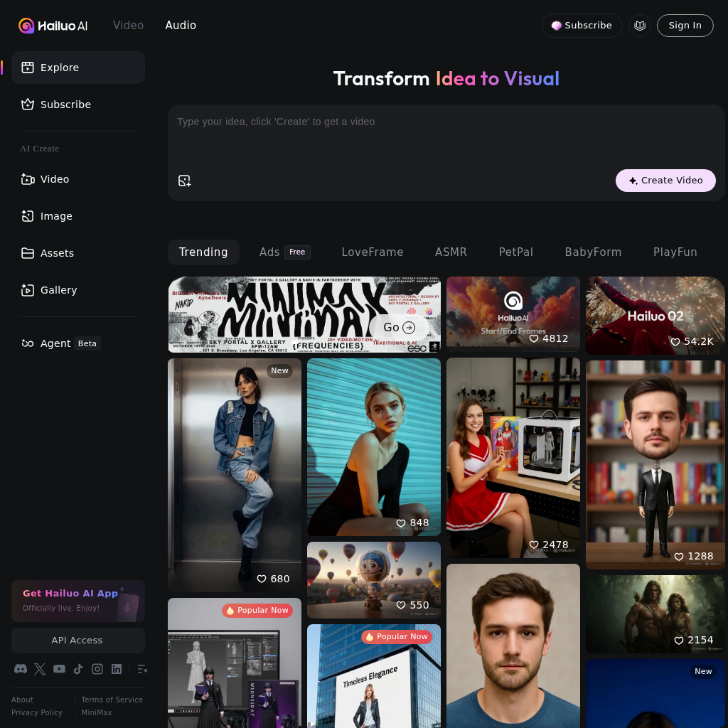Open the Terms of Service link

(112, 700)
